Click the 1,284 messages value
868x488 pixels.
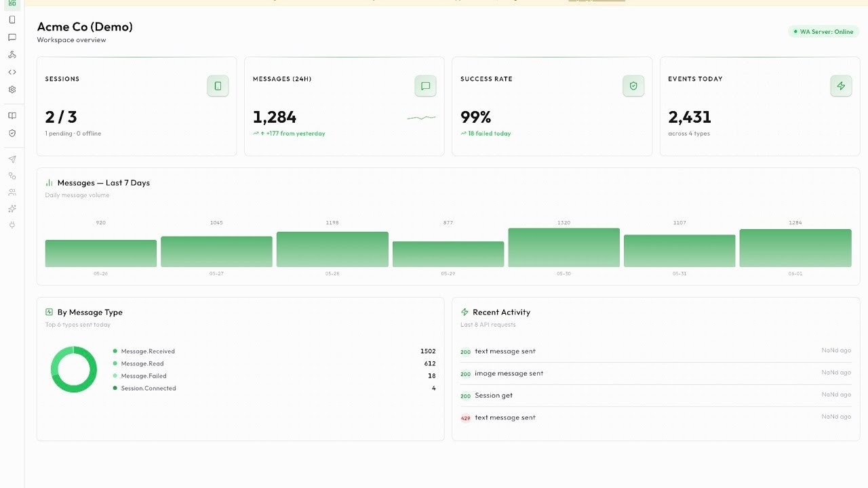click(275, 117)
